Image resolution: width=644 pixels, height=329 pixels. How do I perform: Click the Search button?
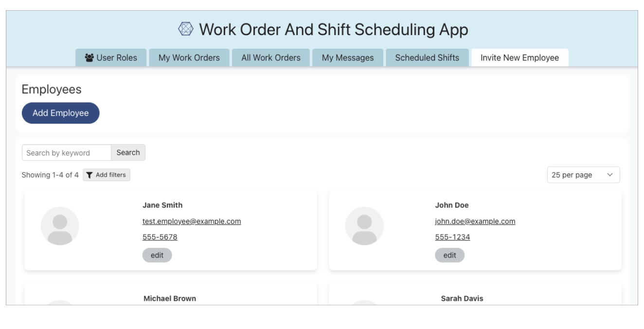[x=128, y=152]
